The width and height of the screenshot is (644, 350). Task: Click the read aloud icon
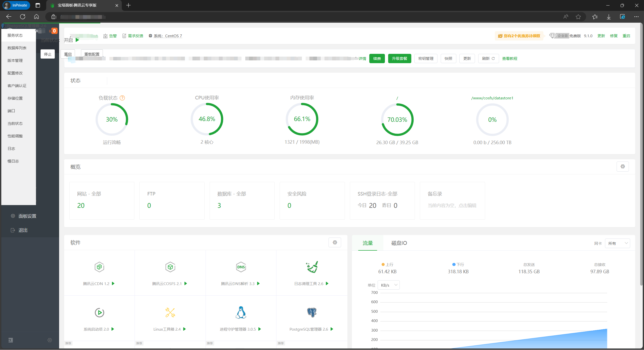pos(566,17)
